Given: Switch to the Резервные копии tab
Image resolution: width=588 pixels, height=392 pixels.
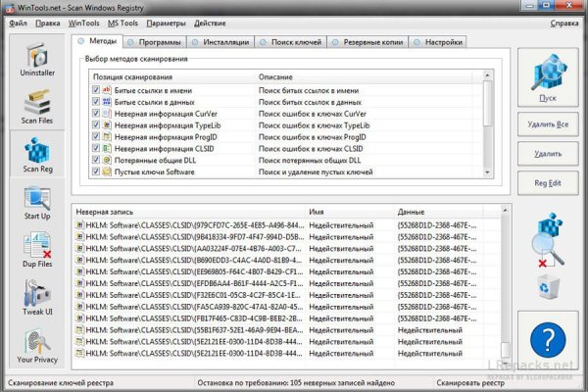Looking at the screenshot, I should [367, 42].
